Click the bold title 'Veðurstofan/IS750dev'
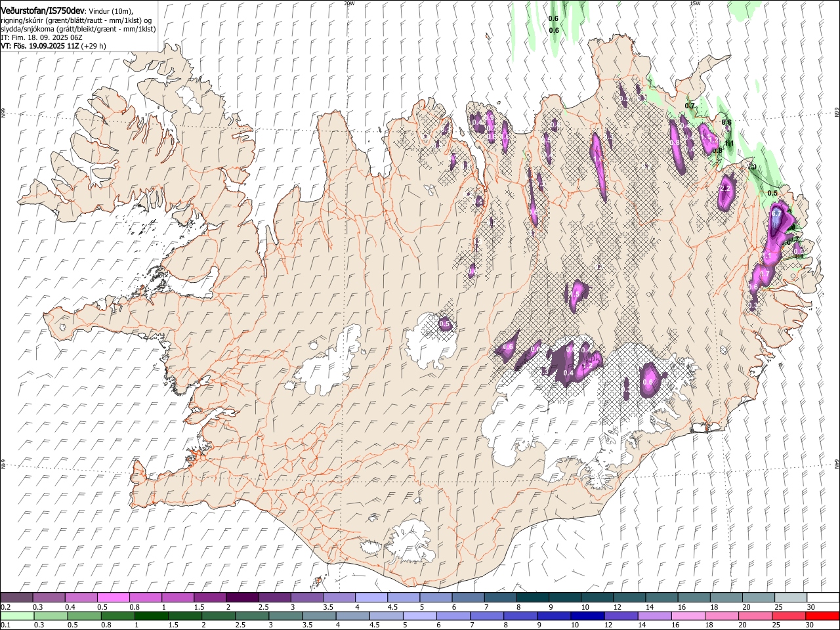 pyautogui.click(x=43, y=10)
